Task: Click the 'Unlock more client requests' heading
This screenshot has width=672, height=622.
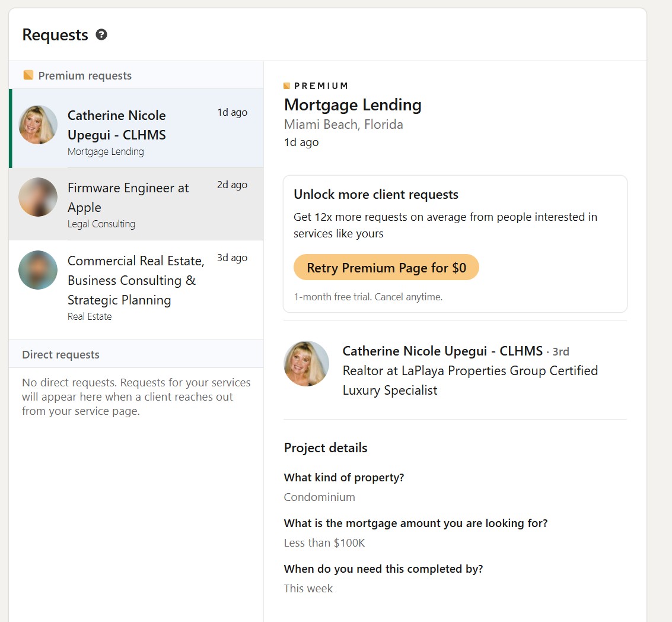Action: tap(376, 194)
